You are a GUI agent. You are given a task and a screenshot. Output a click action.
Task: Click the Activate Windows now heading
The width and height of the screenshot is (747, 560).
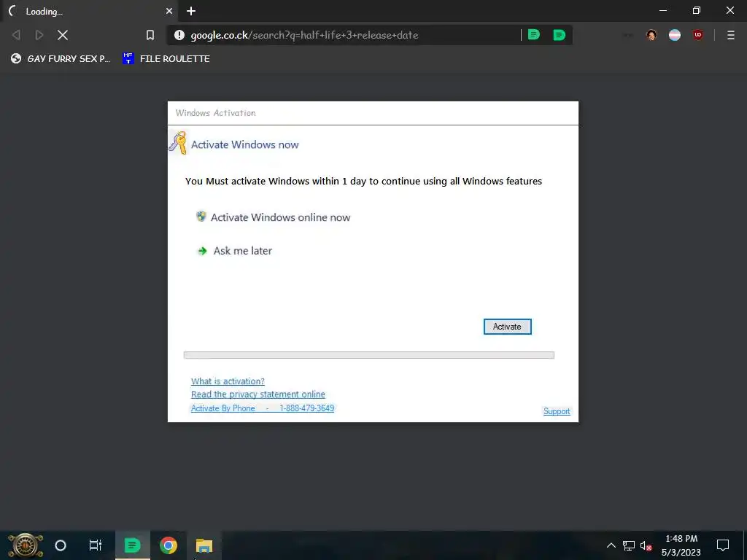[245, 145]
